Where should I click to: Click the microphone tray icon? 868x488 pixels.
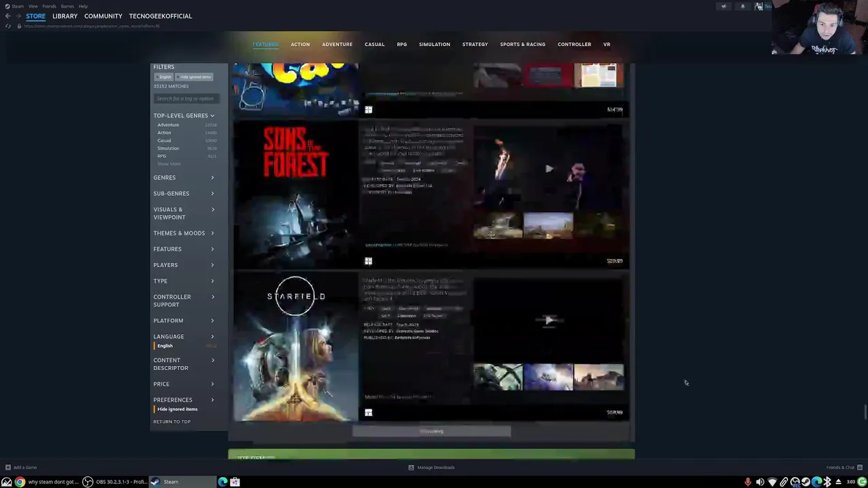tap(748, 482)
